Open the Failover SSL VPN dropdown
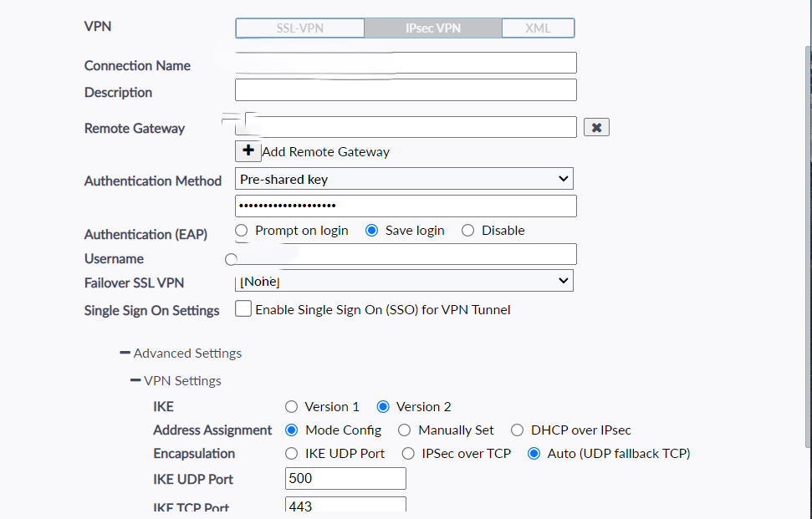 404,282
